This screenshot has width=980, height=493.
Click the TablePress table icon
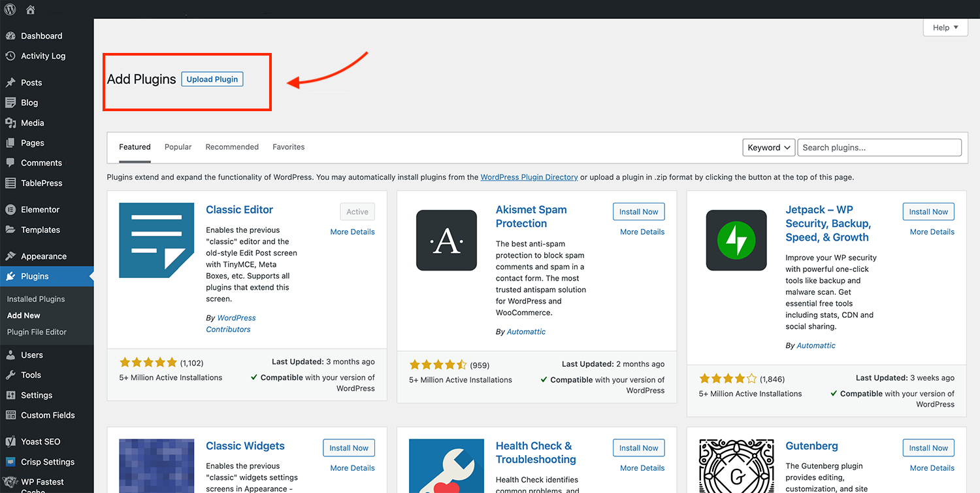point(10,183)
